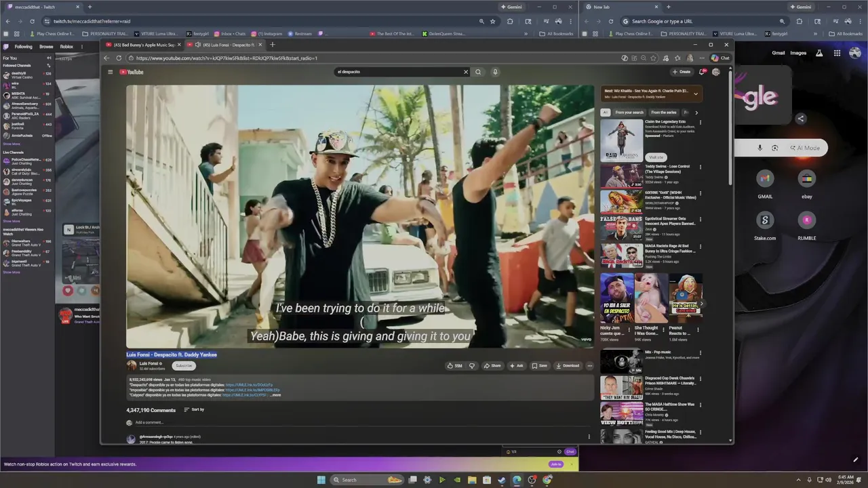Open YouTube notifications bell
The height and width of the screenshot is (488, 868).
tap(702, 72)
